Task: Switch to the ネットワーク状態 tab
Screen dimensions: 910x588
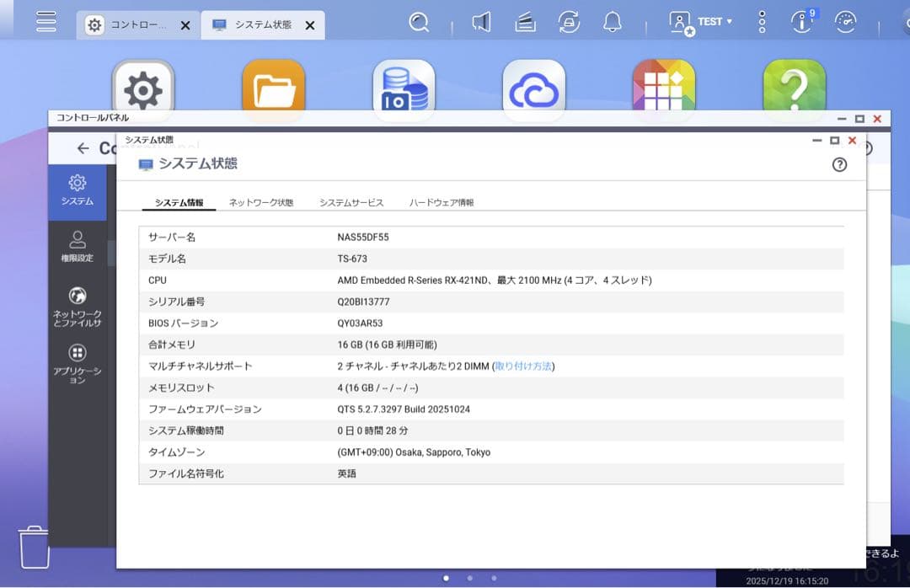Action: [260, 202]
